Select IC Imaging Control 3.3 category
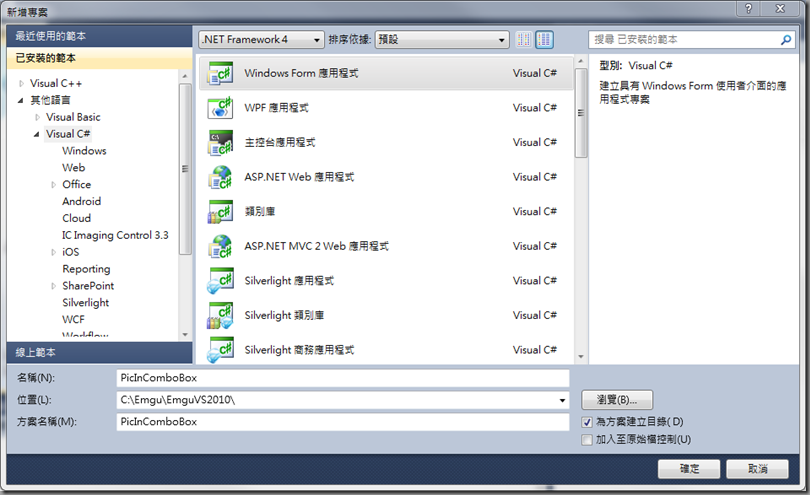The width and height of the screenshot is (810, 495). pos(115,235)
